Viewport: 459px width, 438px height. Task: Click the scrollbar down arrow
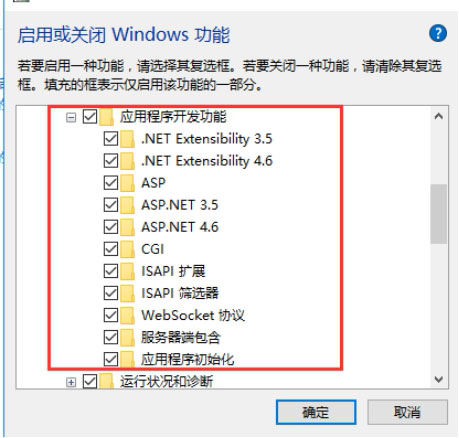pyautogui.click(x=439, y=379)
